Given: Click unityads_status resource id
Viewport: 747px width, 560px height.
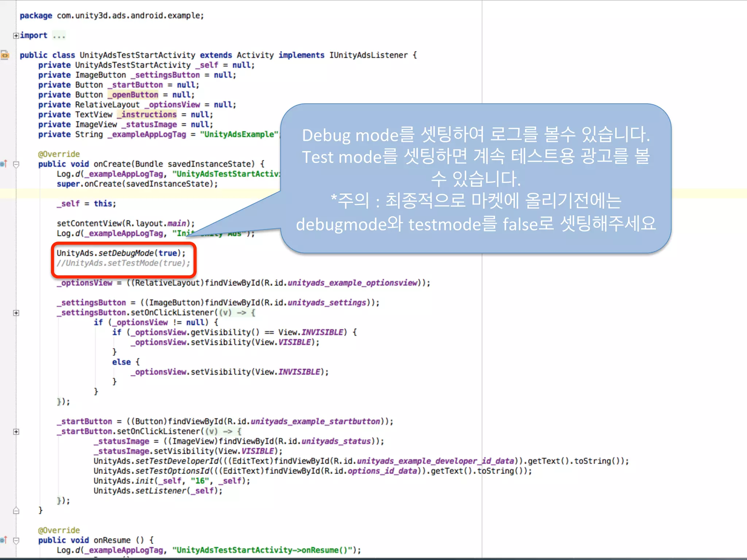Looking at the screenshot, I should pos(336,441).
